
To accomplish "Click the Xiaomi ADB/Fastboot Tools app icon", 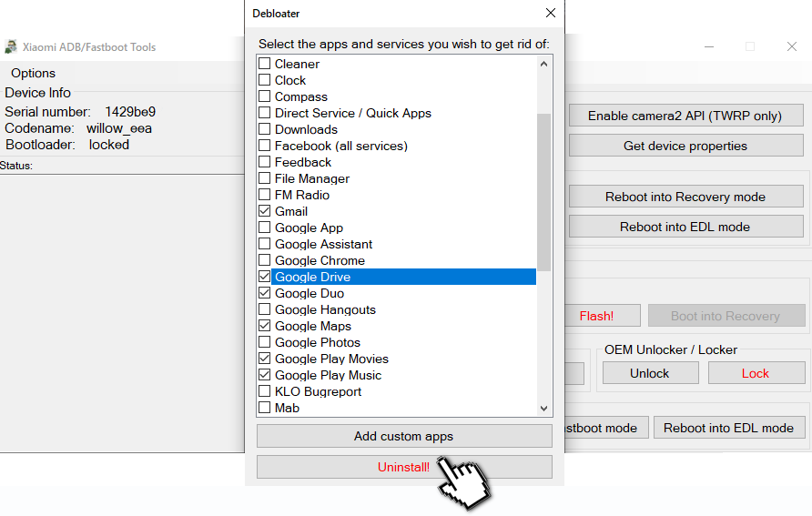I will [11, 46].
